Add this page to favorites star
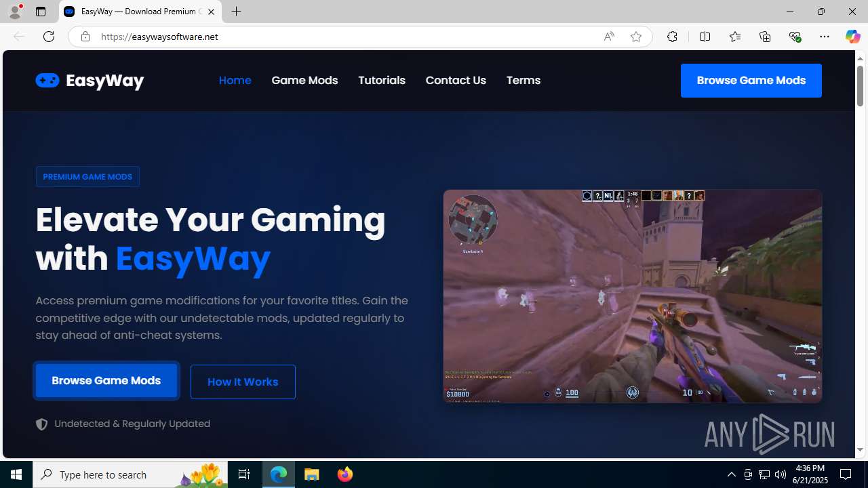The image size is (868, 488). pos(636,37)
